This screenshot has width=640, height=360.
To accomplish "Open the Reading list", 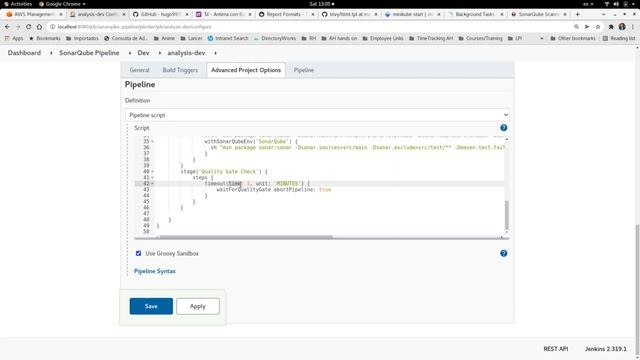I will [619, 38].
